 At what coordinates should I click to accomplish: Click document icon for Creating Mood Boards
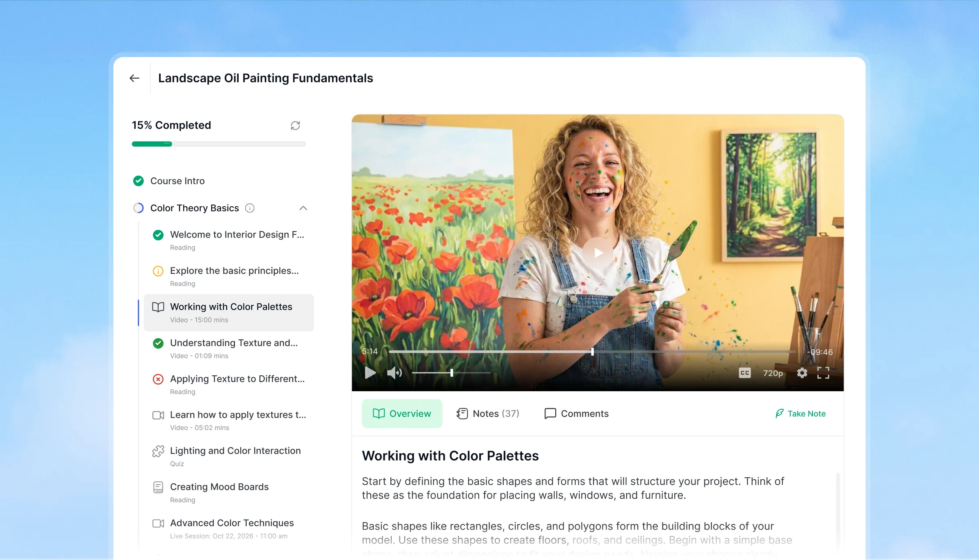[158, 487]
